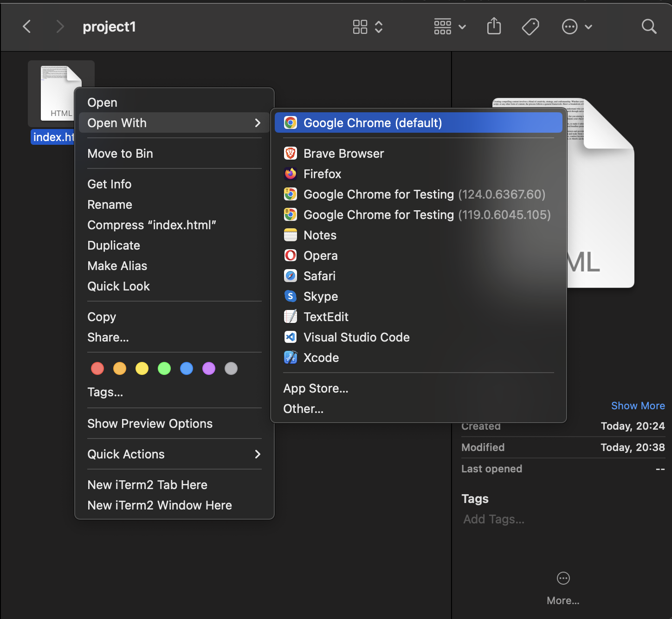Viewport: 672px width, 619px height.
Task: Choose Other... in submenu
Action: pyautogui.click(x=419, y=409)
